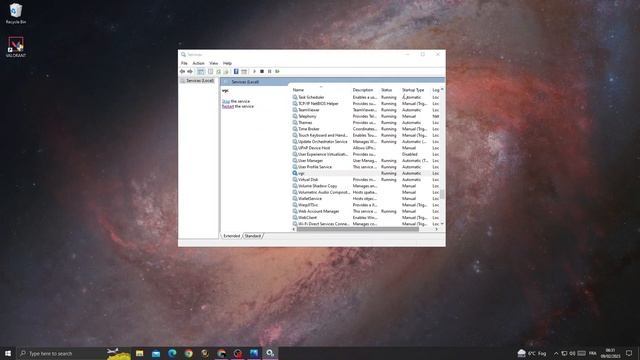The height and width of the screenshot is (360, 640).
Task: Toggle the Show/Hide Console Tree icon
Action: tap(200, 71)
